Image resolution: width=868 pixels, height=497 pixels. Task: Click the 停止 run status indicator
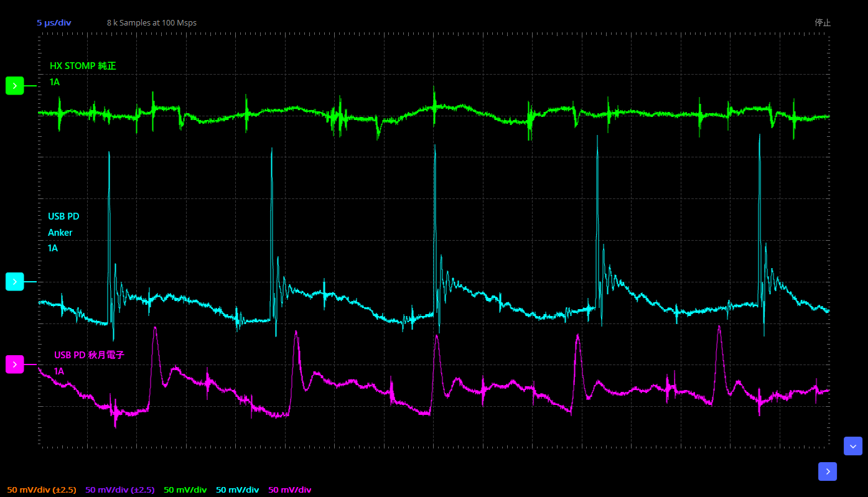[822, 23]
